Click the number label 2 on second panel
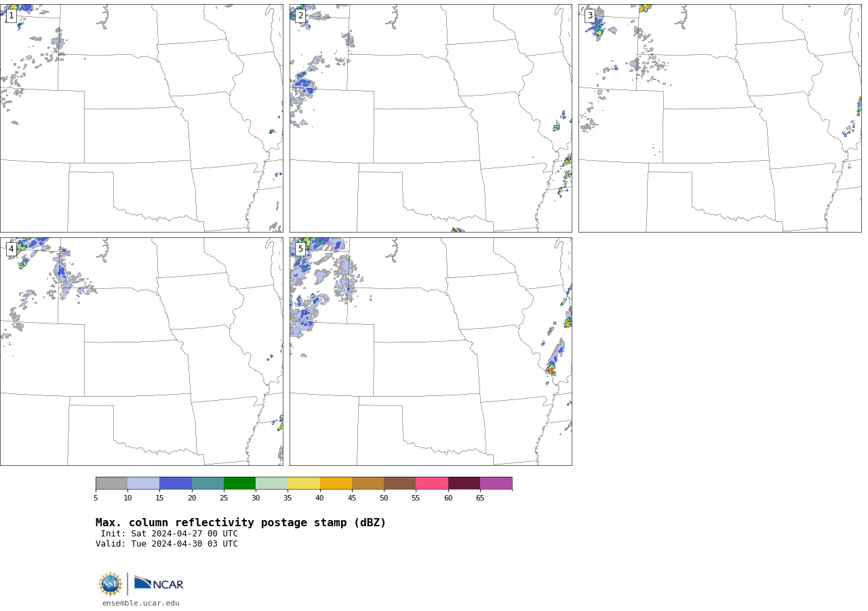The image size is (868, 611). (300, 16)
